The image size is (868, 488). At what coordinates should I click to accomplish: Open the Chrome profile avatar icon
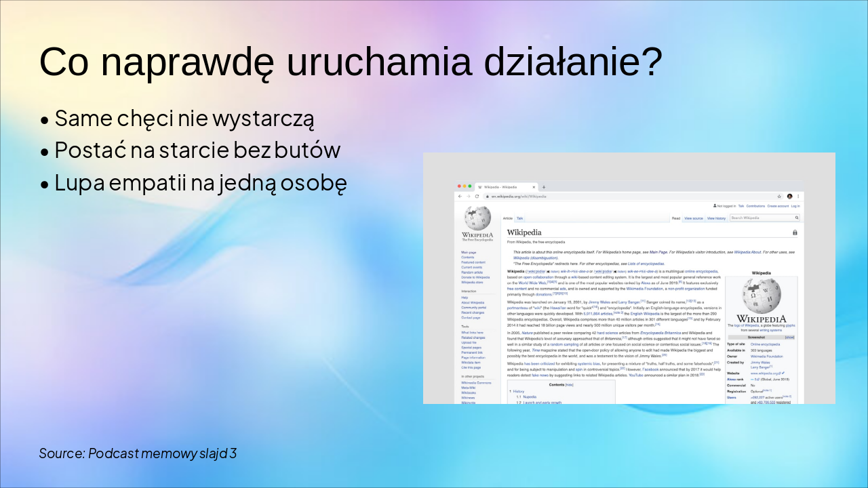789,195
